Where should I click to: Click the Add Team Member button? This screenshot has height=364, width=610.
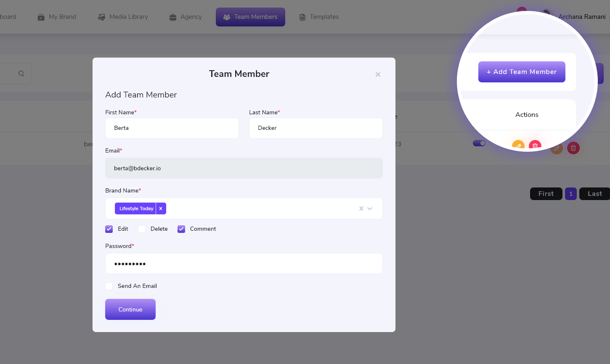click(x=522, y=72)
